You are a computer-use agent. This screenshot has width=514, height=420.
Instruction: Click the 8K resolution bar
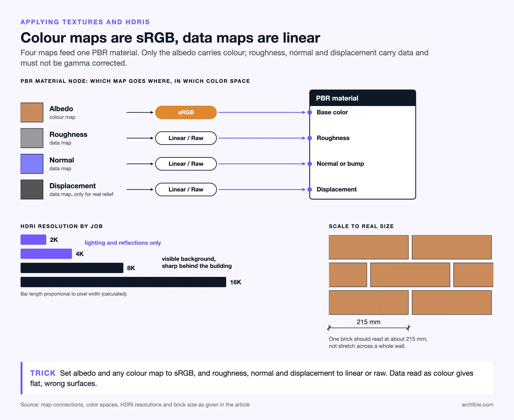72,268
